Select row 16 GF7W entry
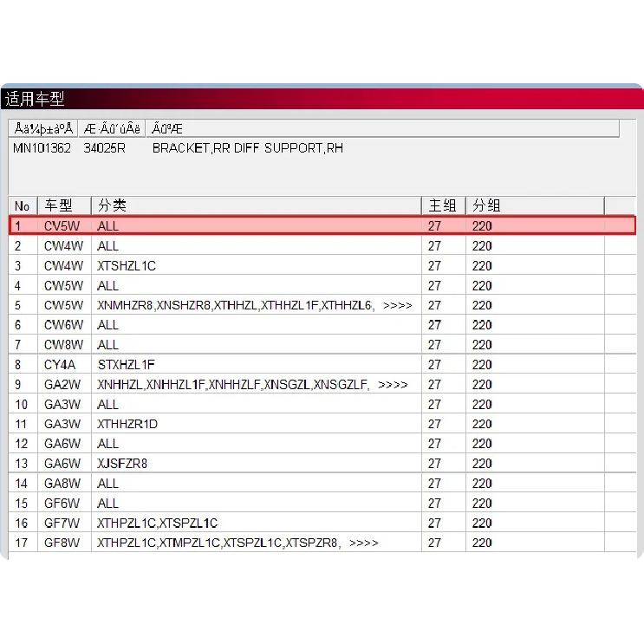The width and height of the screenshot is (644, 644). coord(322,523)
